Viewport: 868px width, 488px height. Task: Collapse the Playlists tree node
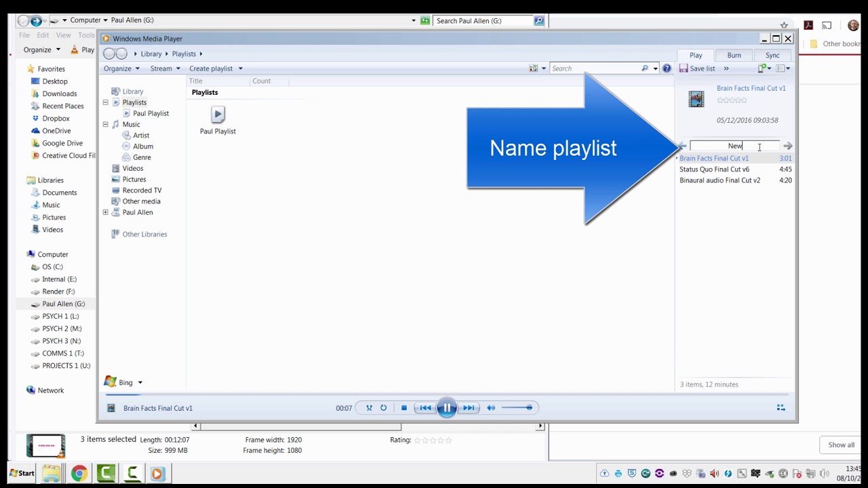[x=106, y=102]
